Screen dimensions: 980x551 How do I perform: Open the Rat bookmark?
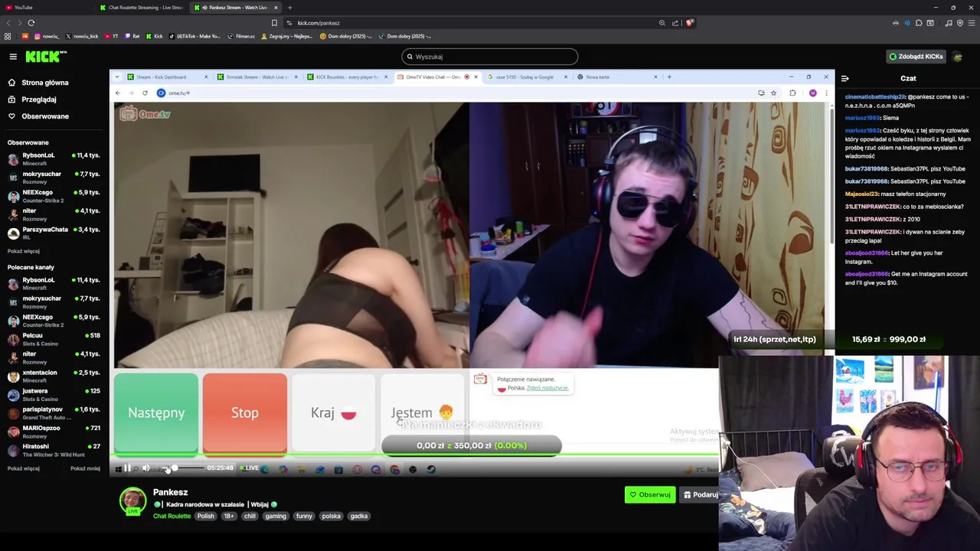tap(132, 36)
